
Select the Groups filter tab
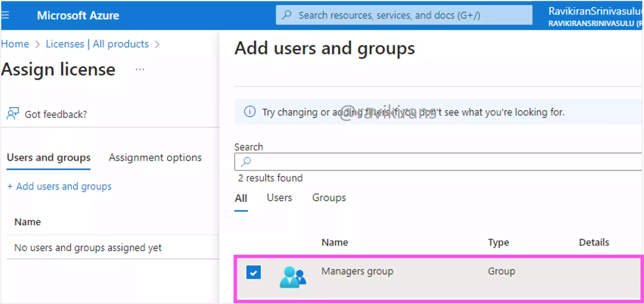click(329, 198)
